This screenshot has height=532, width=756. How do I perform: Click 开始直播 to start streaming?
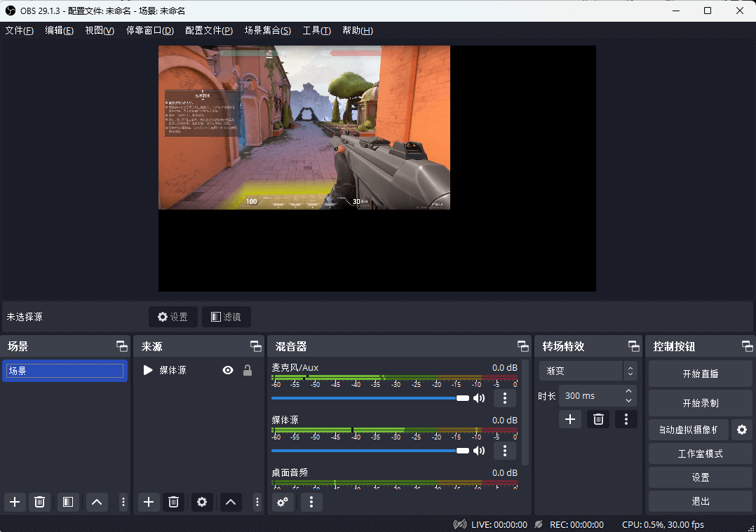pos(700,374)
